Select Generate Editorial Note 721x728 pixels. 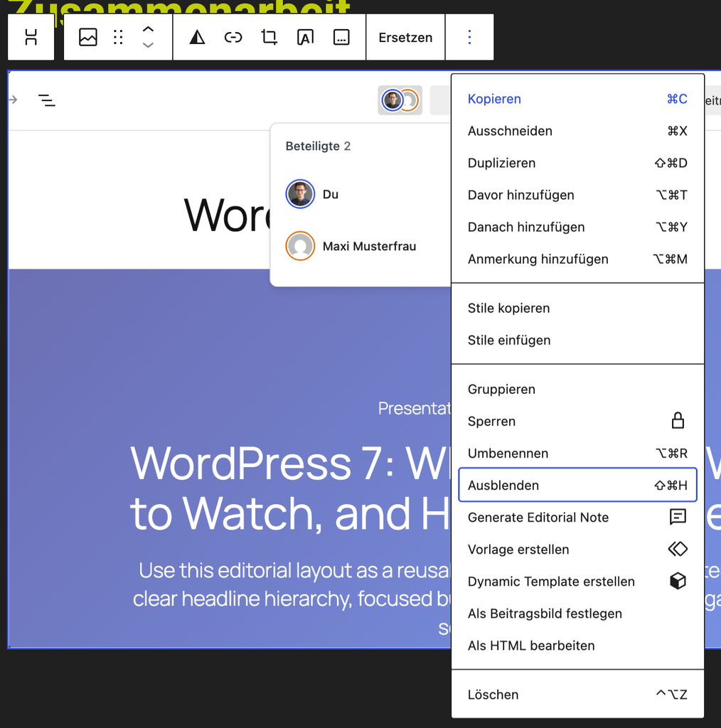tap(577, 518)
